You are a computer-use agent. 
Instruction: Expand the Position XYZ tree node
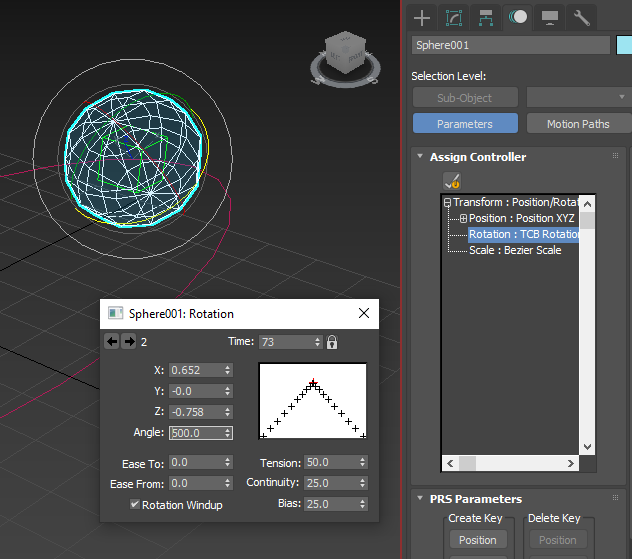coord(463,219)
